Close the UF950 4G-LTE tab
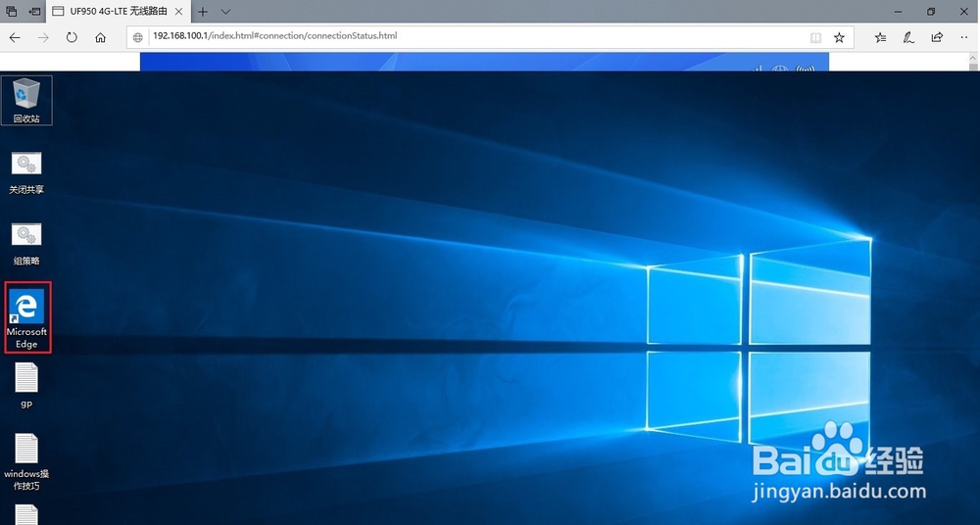 (x=178, y=11)
